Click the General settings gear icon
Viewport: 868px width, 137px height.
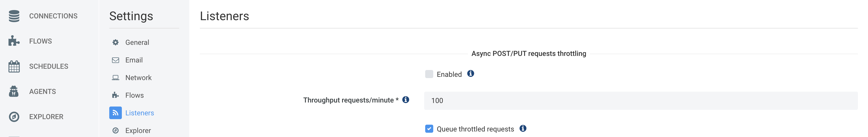116,42
